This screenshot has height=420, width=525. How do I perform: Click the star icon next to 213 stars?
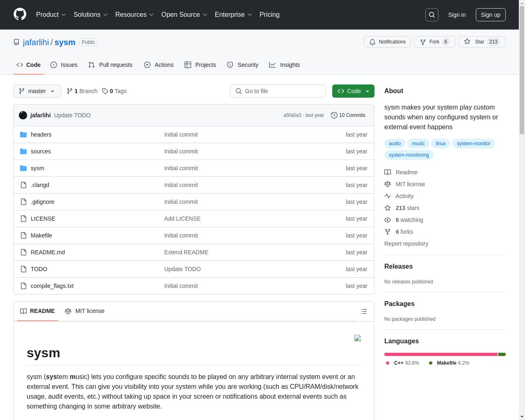(388, 208)
